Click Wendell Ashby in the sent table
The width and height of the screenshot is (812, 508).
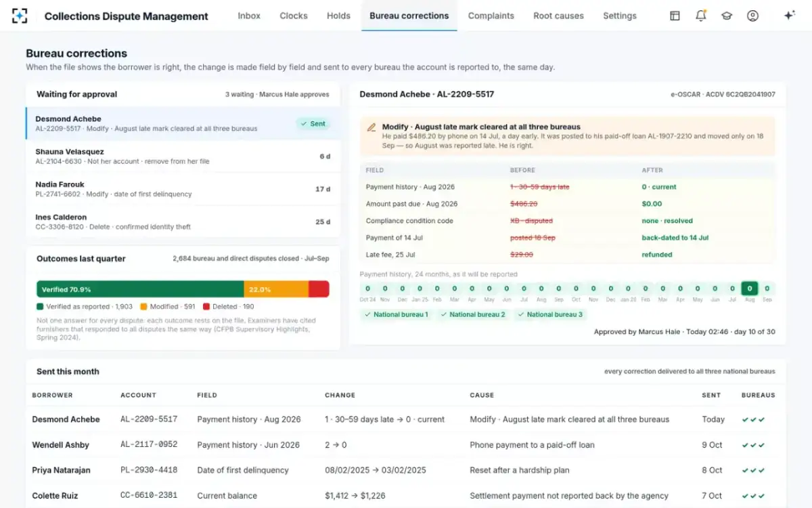coord(61,445)
